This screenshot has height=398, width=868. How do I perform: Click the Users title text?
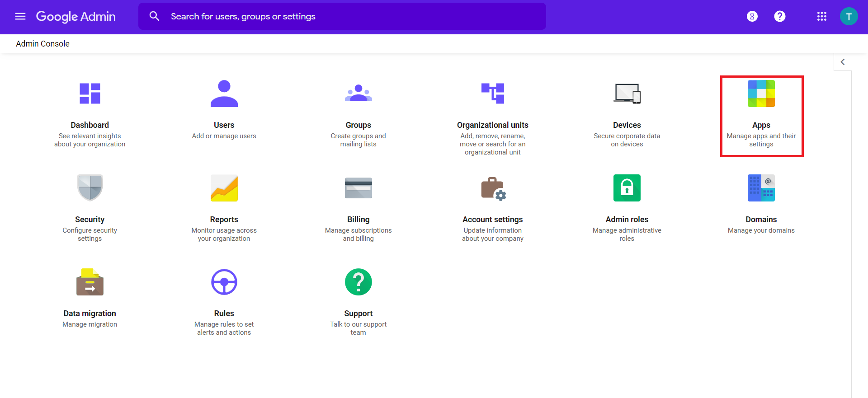point(224,125)
